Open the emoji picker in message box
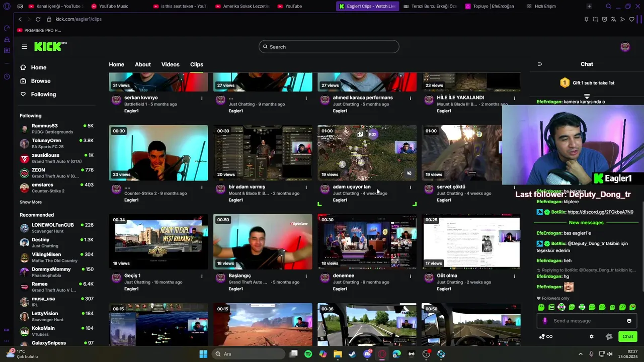 coord(629,321)
